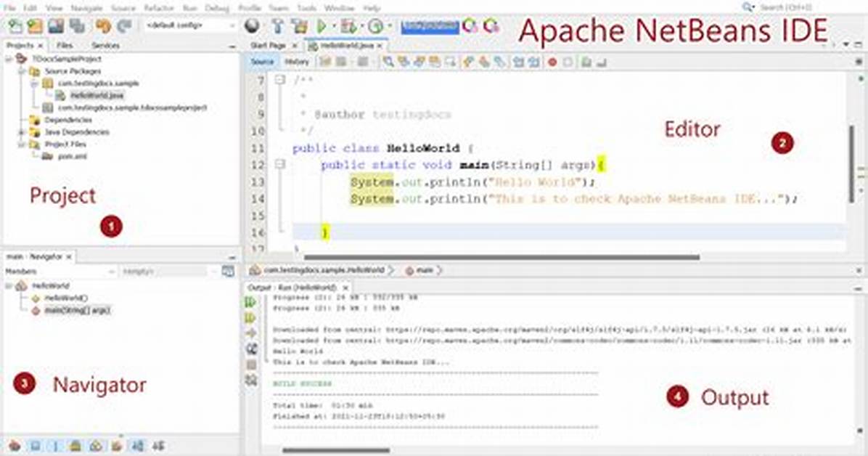Click the Find Selection magnifier in editor toolbar
This screenshot has width=868, height=456.
(x=388, y=62)
